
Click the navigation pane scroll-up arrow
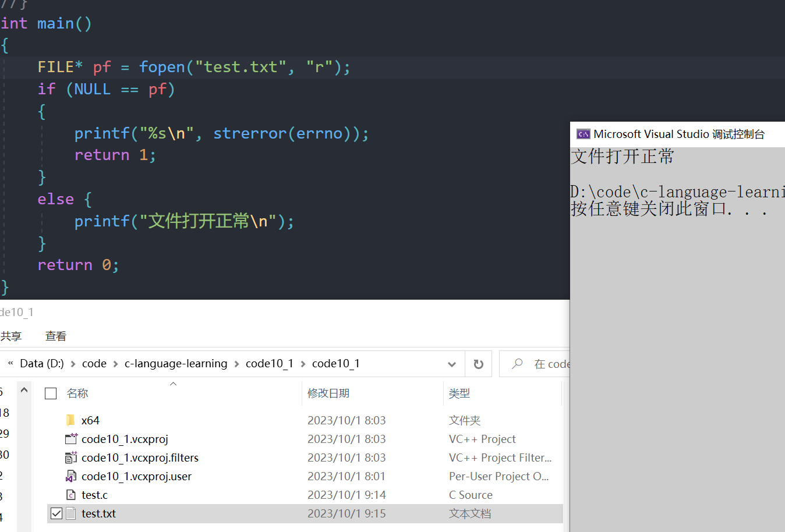coord(24,390)
